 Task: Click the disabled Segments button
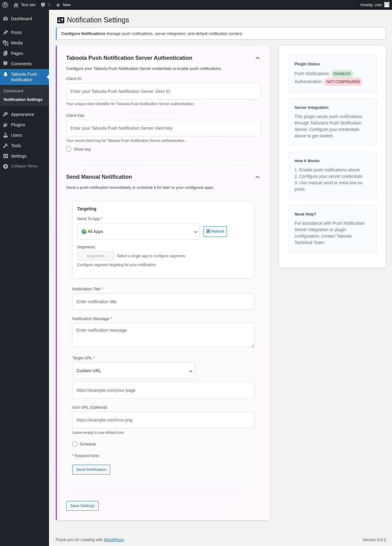(x=96, y=256)
